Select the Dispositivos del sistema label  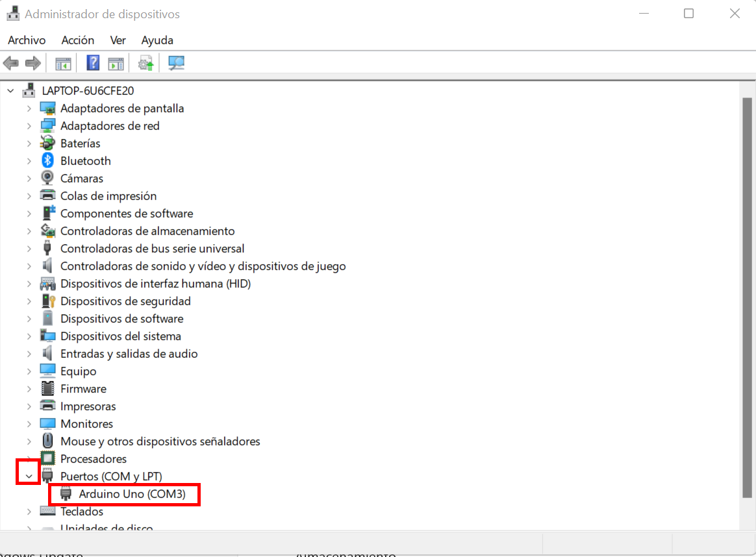[121, 336]
